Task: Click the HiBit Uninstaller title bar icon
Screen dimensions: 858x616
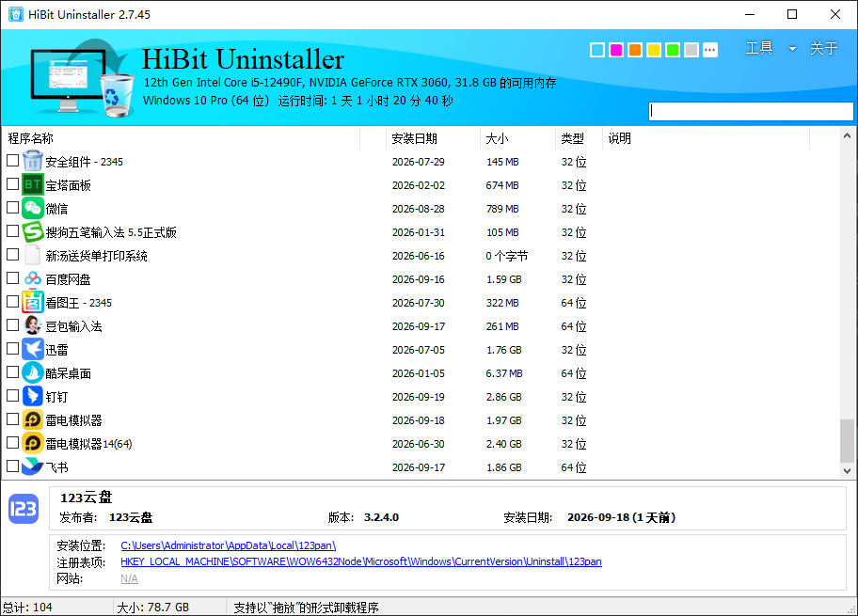Action: 16,14
